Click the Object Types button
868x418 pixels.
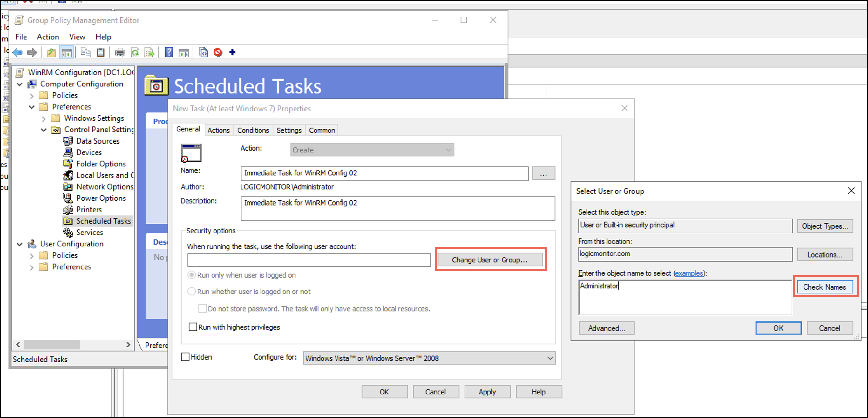[825, 226]
